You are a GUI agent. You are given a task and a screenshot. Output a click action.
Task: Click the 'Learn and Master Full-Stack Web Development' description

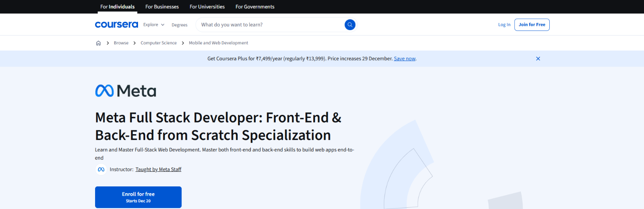pyautogui.click(x=225, y=154)
